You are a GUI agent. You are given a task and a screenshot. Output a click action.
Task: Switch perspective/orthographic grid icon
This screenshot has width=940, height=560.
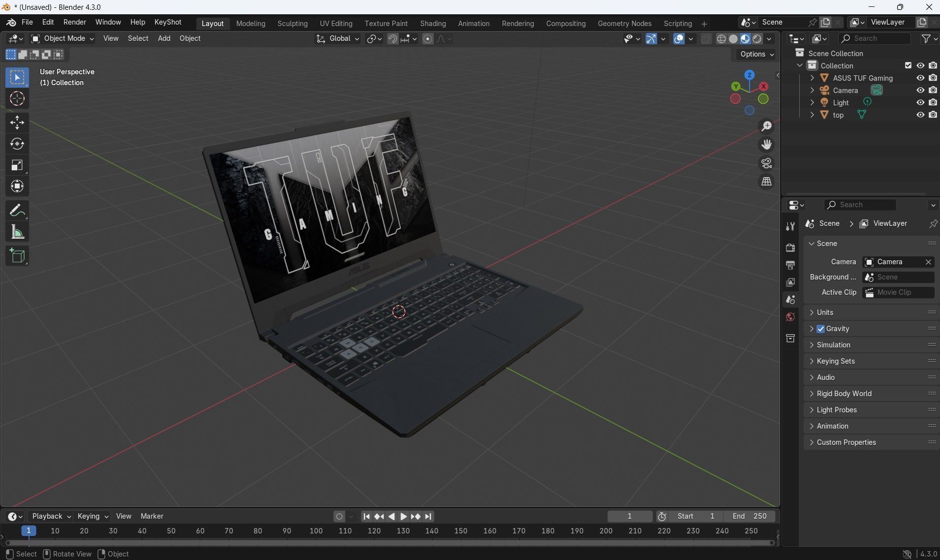pyautogui.click(x=766, y=182)
